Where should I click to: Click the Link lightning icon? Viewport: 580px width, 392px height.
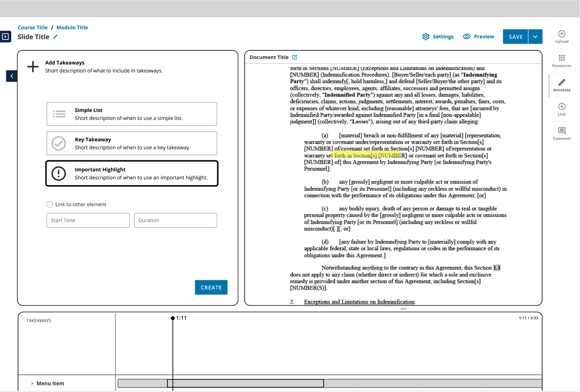(x=562, y=107)
